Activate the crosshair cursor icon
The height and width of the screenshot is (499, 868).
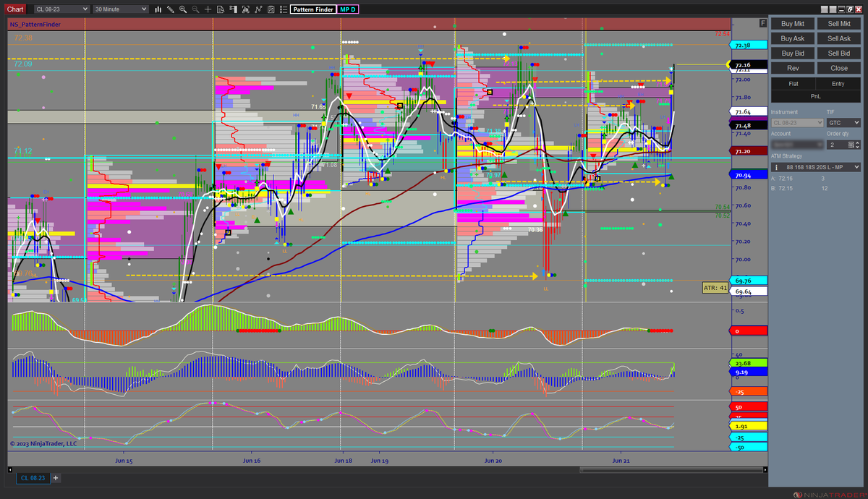coord(208,9)
